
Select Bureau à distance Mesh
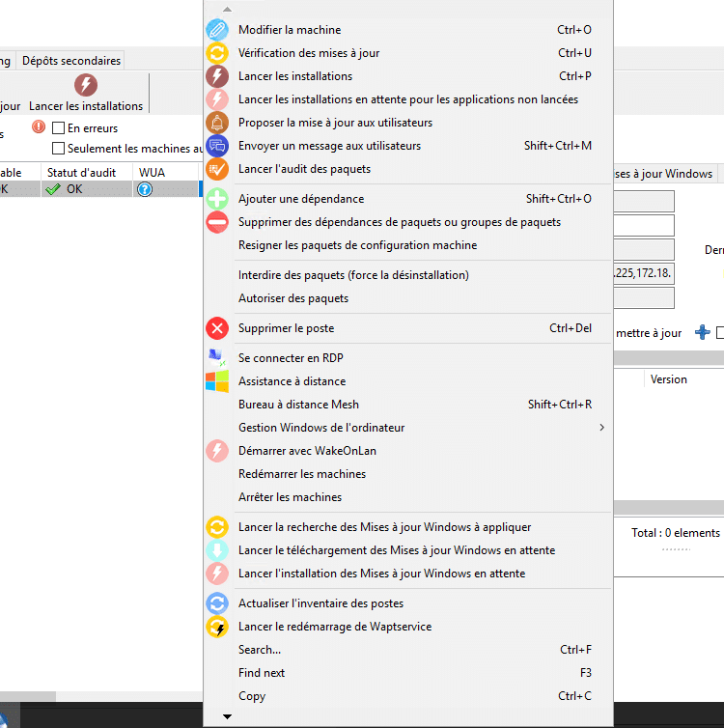[x=408, y=405]
